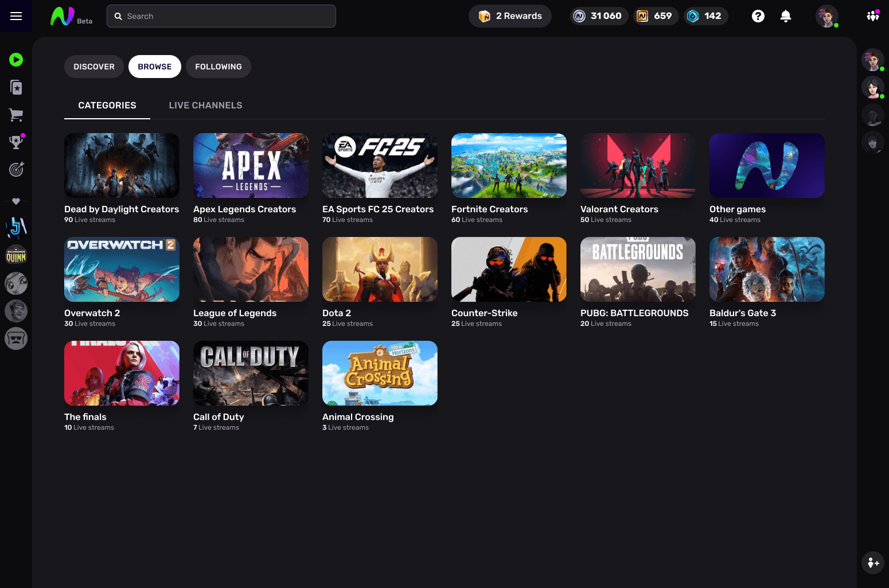The height and width of the screenshot is (588, 889).
Task: Open League of Legends thumbnail
Action: click(251, 270)
